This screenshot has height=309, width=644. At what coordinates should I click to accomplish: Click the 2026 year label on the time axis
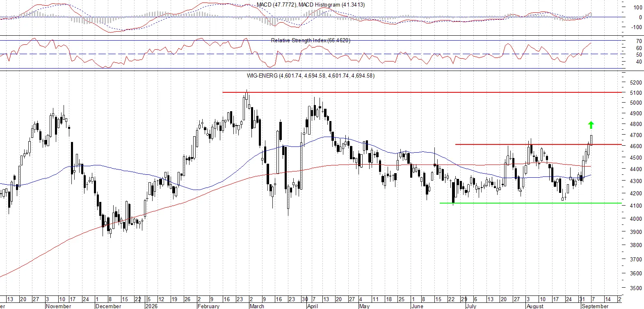(x=151, y=306)
